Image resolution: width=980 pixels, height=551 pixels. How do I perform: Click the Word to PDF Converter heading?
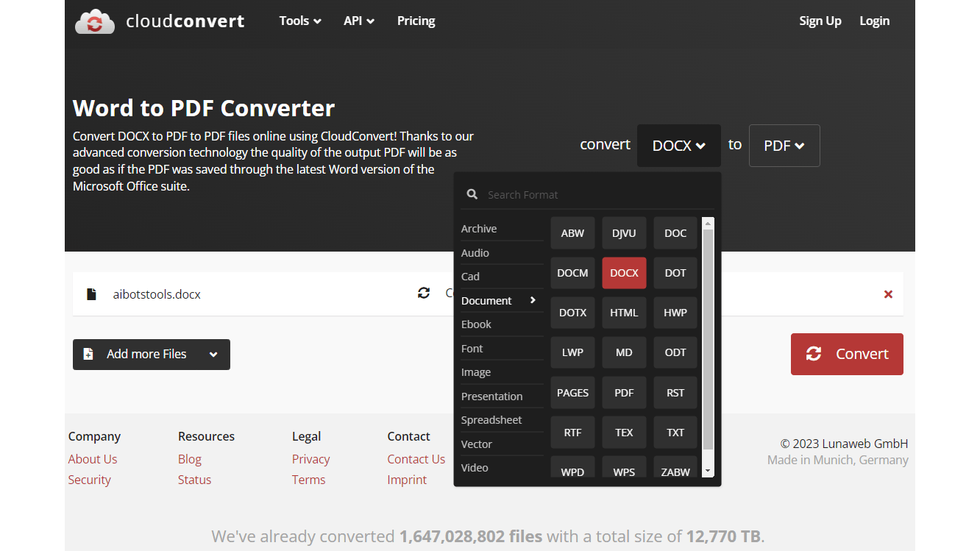pyautogui.click(x=204, y=108)
